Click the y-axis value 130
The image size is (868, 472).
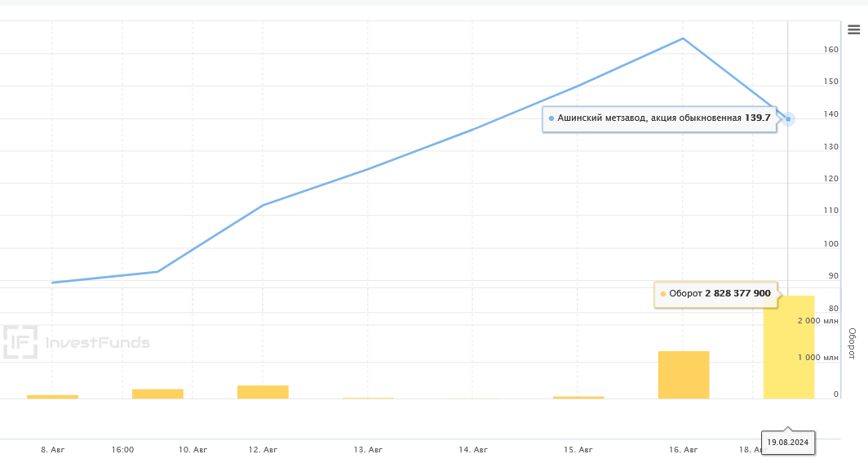tap(831, 147)
